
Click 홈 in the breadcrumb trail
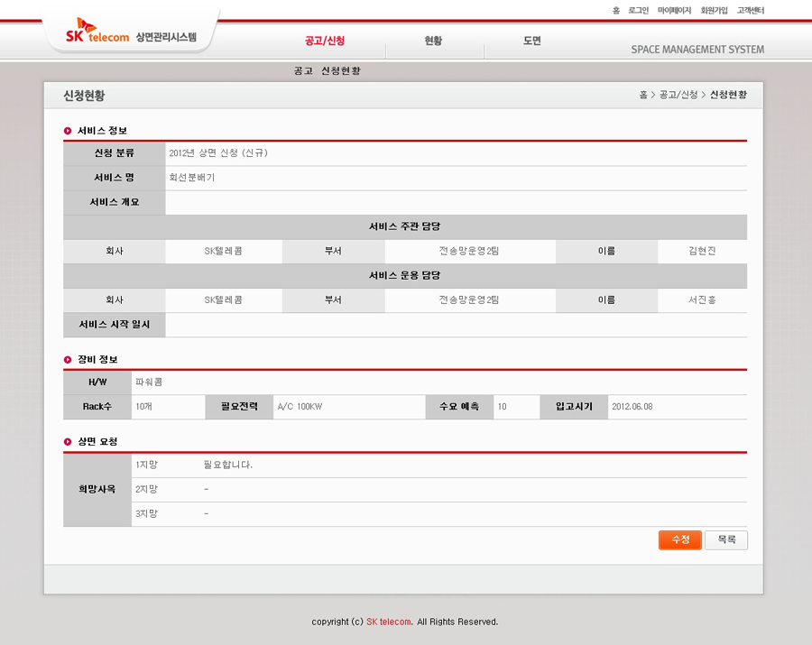tap(643, 95)
